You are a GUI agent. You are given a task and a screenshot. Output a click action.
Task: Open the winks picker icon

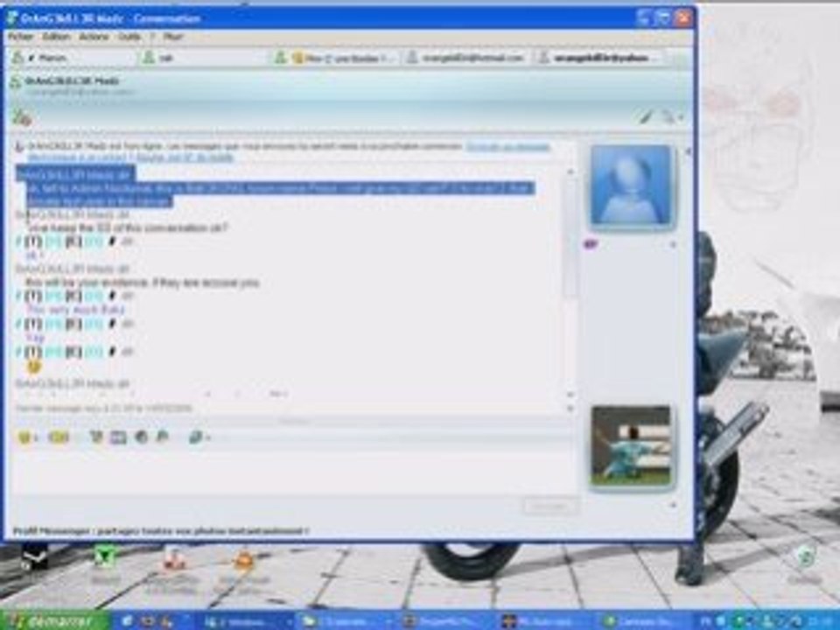click(59, 437)
